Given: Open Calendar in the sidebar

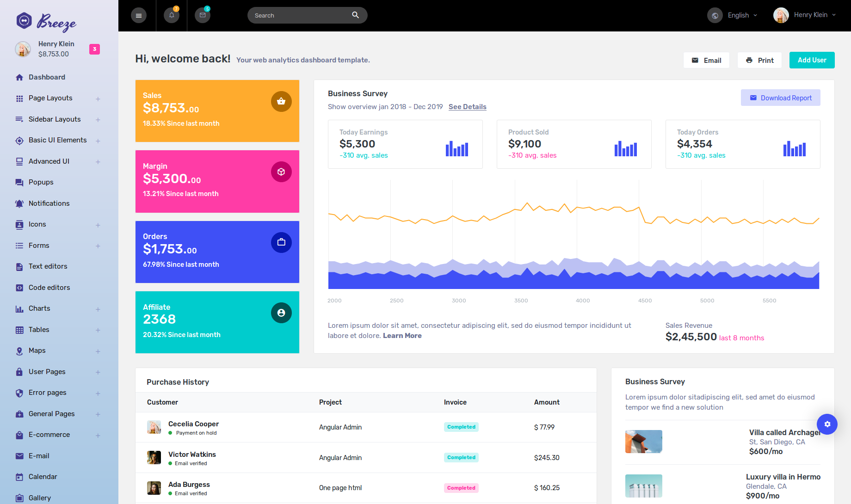Looking at the screenshot, I should [x=43, y=477].
